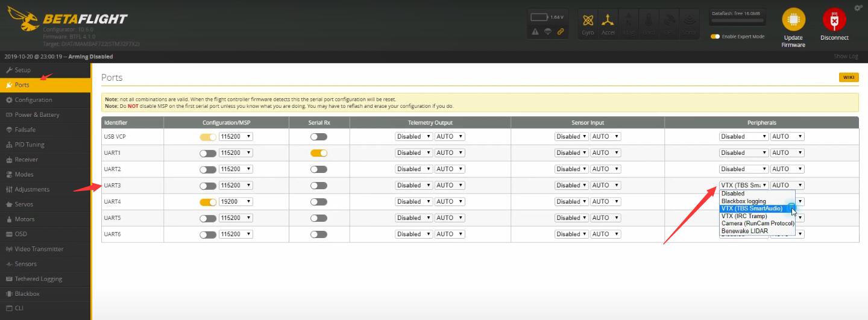Open the options gear in top corner
This screenshot has height=320, width=868.
click(858, 8)
